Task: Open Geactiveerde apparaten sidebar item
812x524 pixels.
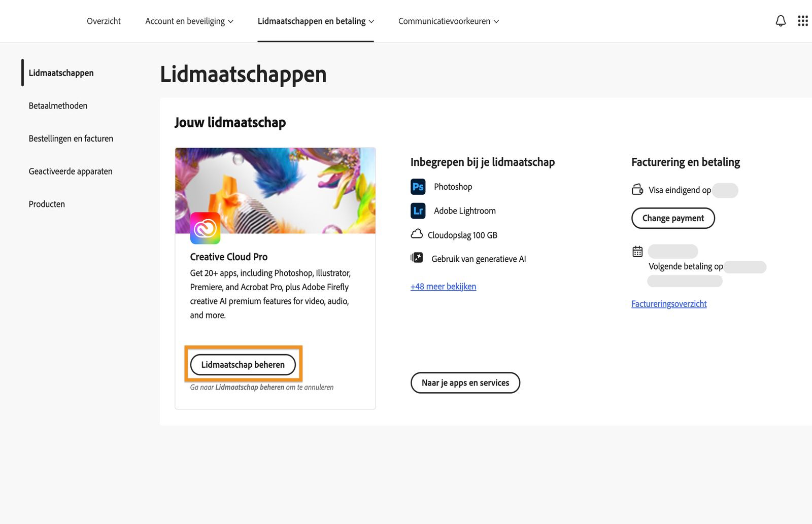Action: tap(71, 171)
